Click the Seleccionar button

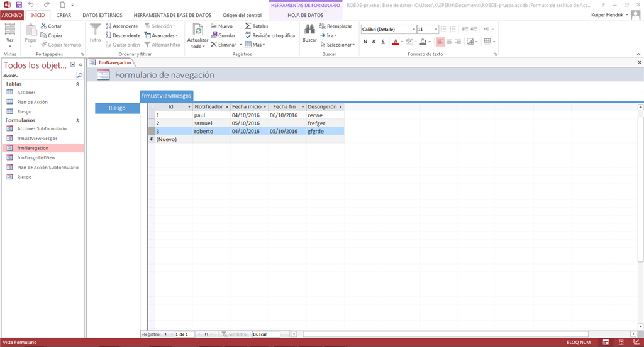point(337,45)
